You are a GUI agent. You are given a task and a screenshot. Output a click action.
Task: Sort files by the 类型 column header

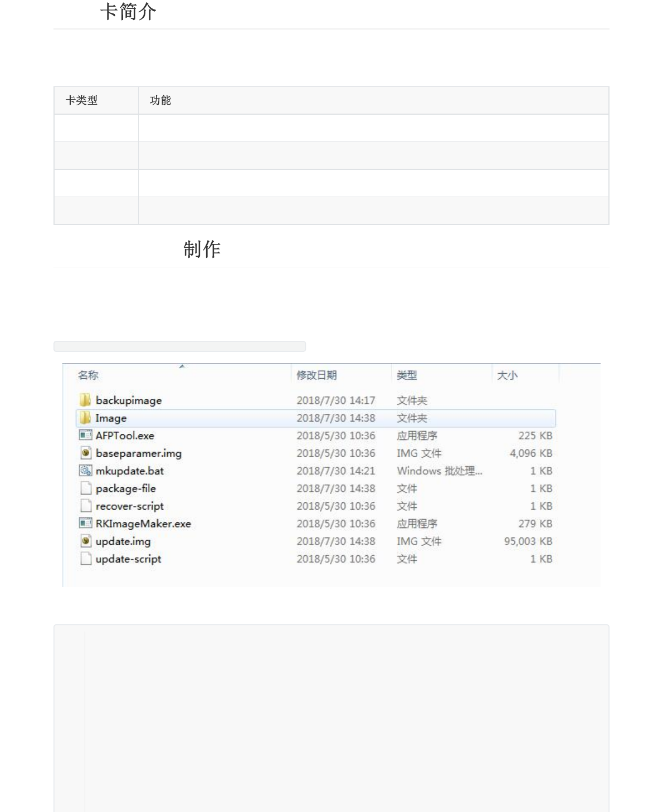(407, 375)
